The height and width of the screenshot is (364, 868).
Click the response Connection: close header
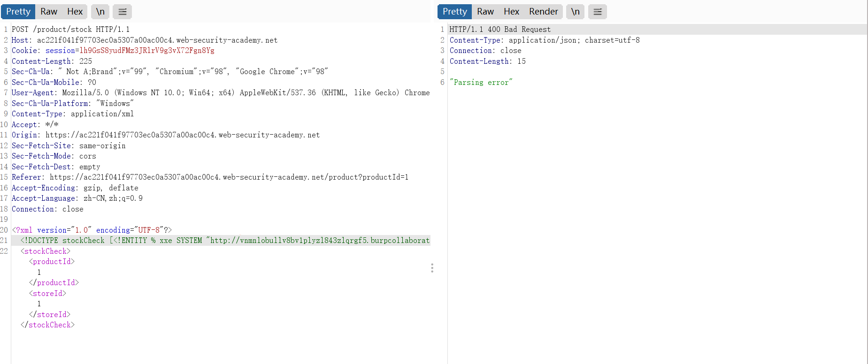pos(485,50)
